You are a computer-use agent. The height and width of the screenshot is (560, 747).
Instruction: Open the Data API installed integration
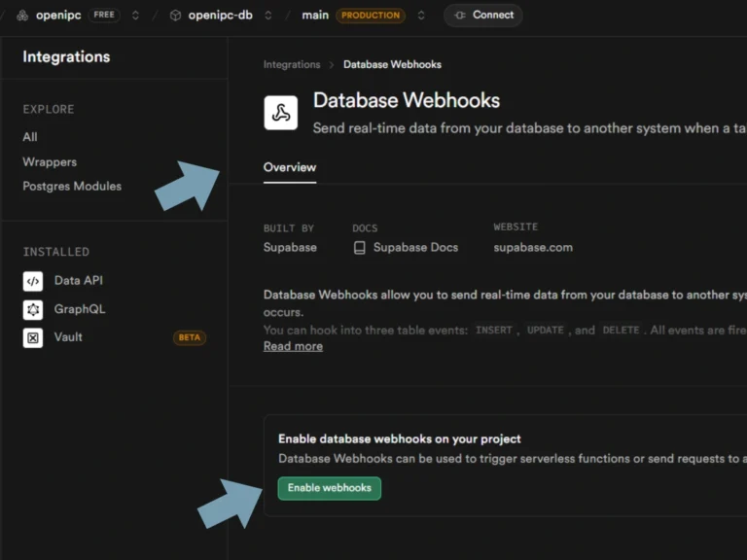78,280
